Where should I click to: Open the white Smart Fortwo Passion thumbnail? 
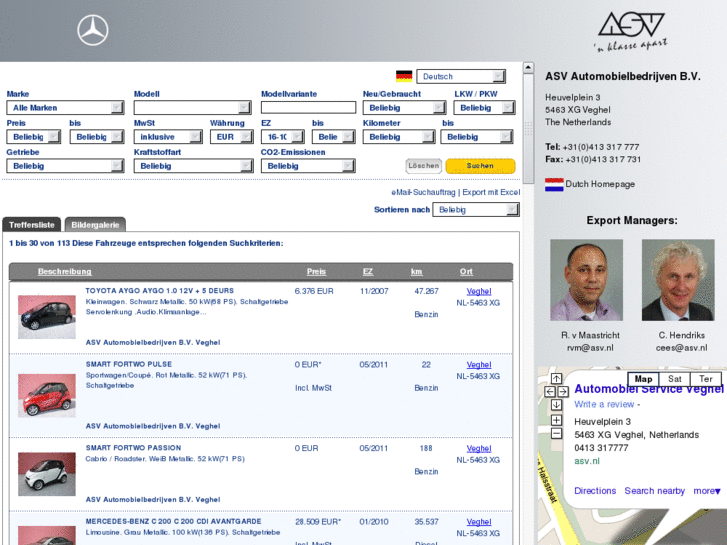point(47,474)
